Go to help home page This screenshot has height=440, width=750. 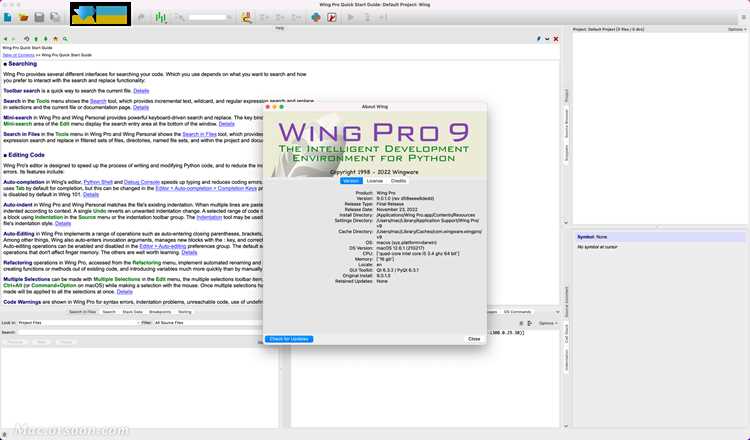click(55, 39)
